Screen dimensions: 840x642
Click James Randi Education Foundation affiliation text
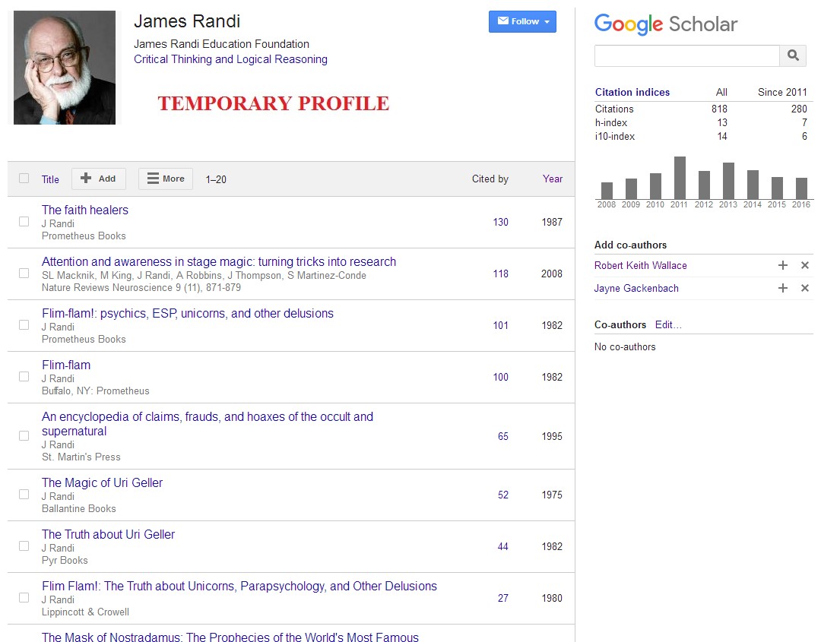coord(221,44)
